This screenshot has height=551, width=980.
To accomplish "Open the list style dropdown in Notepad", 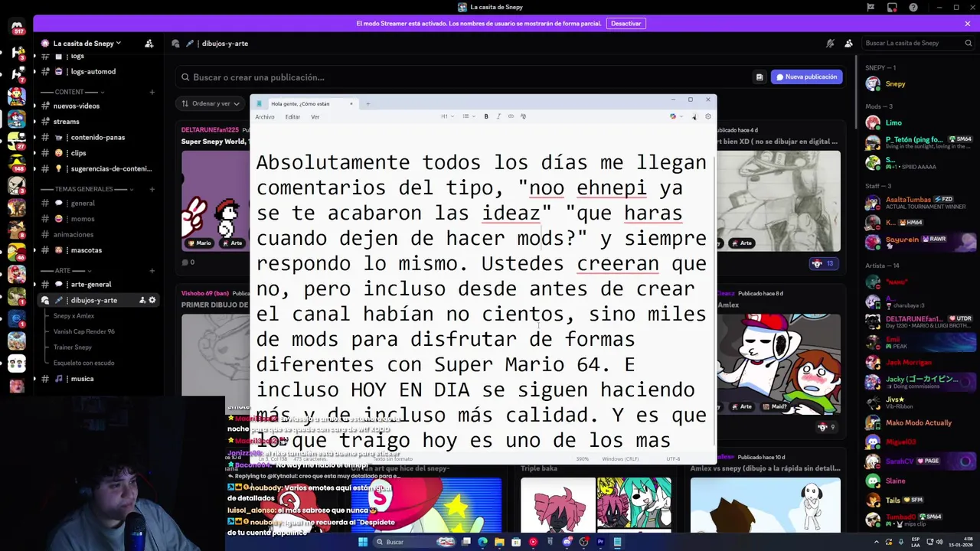I will 469,116.
